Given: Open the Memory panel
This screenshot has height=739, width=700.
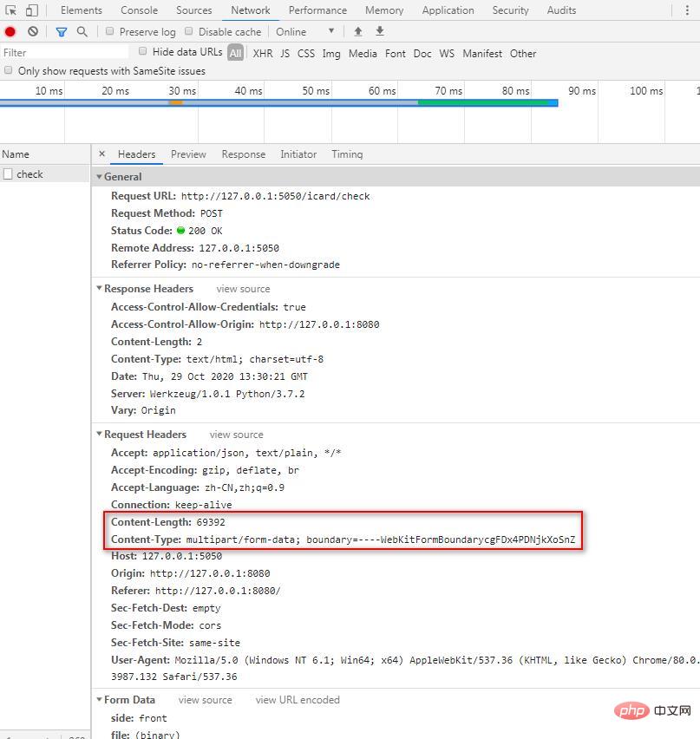Looking at the screenshot, I should point(384,10).
